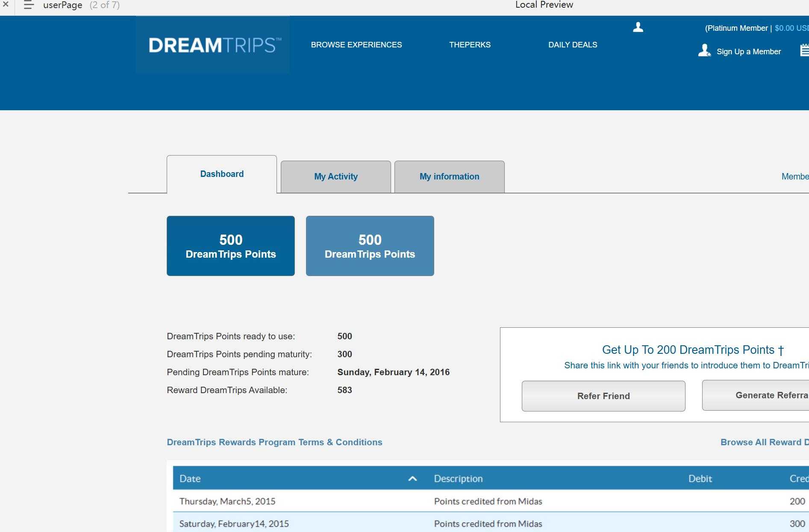Click the Sign Up a Member person icon
Screen dimensions: 809x532
tap(704, 50)
